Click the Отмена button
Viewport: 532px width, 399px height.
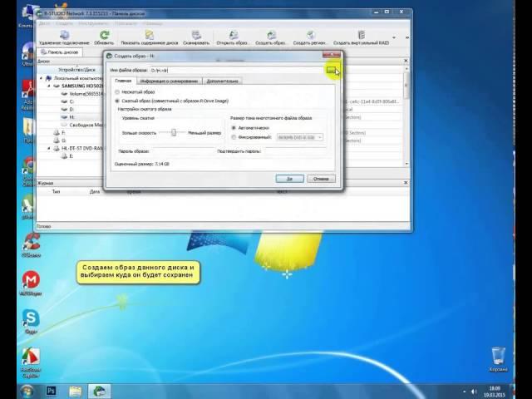point(321,179)
